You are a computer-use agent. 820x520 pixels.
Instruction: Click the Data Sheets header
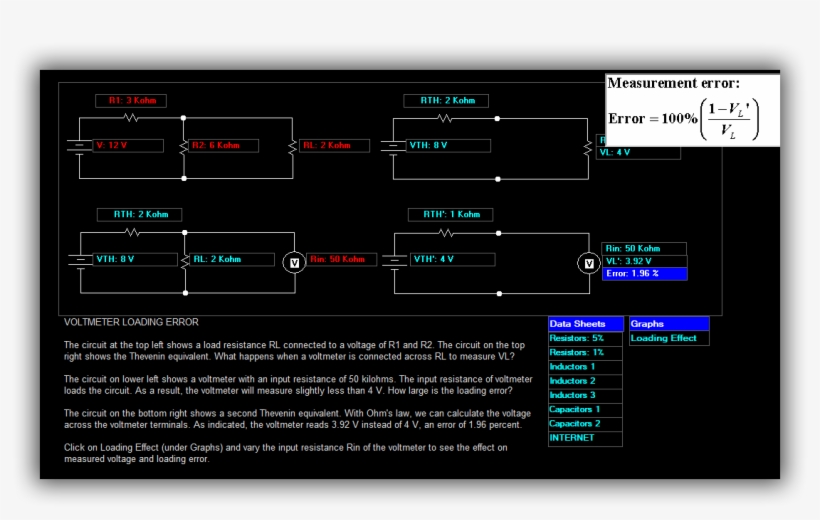[x=585, y=324]
